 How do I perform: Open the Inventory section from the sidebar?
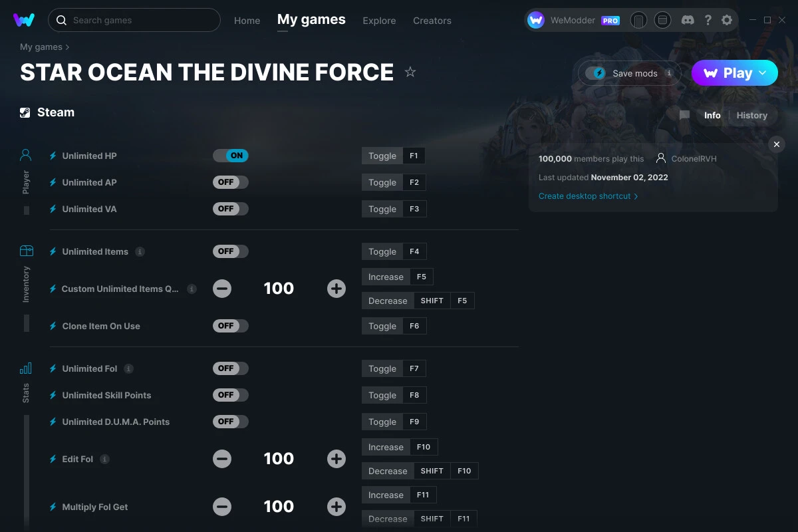25,251
